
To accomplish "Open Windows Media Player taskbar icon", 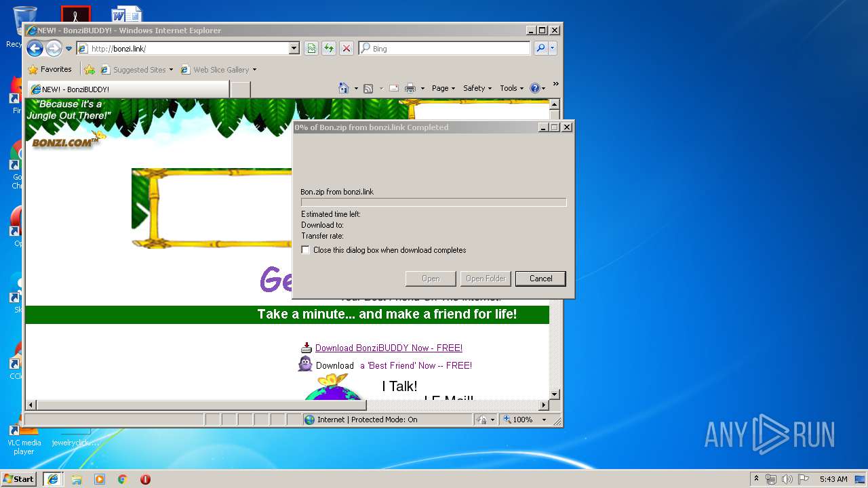I will (x=100, y=479).
